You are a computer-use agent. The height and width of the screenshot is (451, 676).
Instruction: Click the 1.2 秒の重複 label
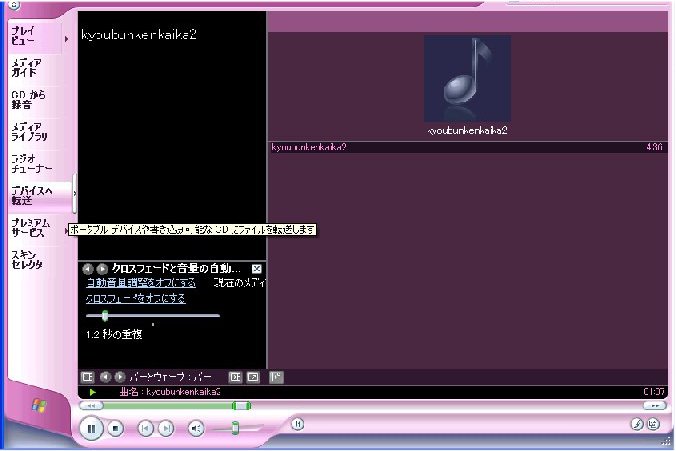pyautogui.click(x=114, y=335)
